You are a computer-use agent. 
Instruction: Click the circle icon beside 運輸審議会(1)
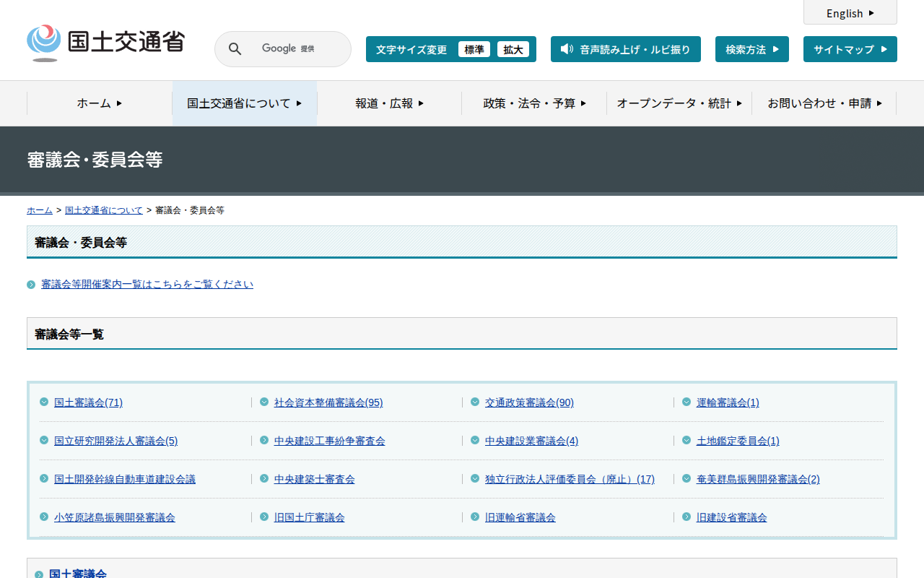point(687,402)
